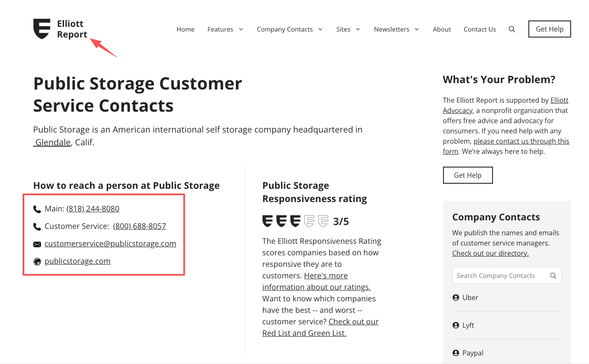Open the site search magnifier in the header
Screen dimensions: 589x364
pos(512,29)
